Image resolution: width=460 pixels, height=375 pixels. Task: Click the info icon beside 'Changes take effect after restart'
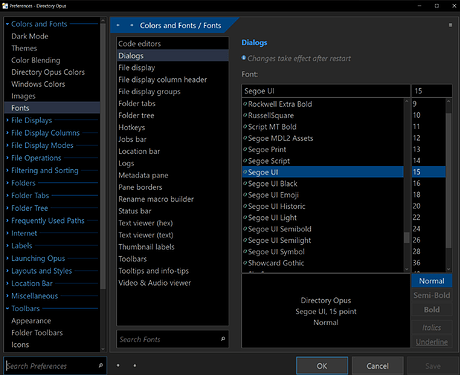click(x=244, y=58)
